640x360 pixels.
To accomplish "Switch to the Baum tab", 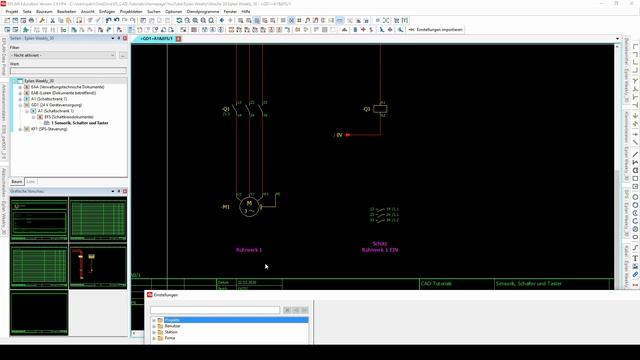I will (x=17, y=182).
